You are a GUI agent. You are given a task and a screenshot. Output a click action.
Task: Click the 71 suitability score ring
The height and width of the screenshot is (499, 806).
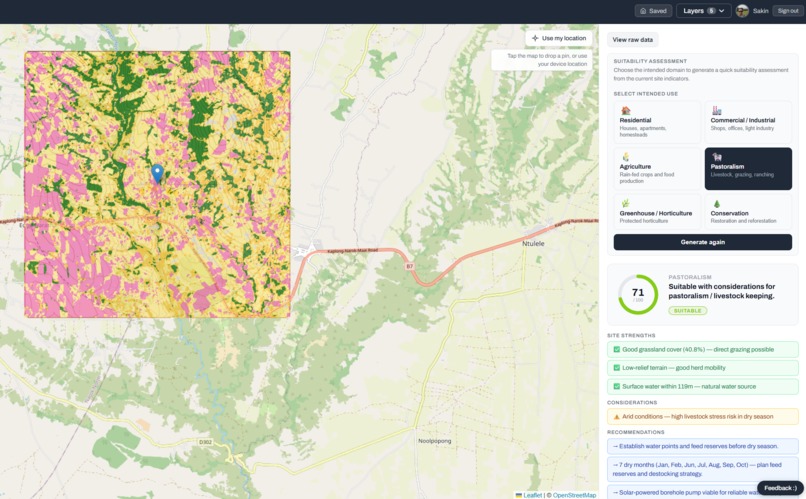click(x=638, y=294)
